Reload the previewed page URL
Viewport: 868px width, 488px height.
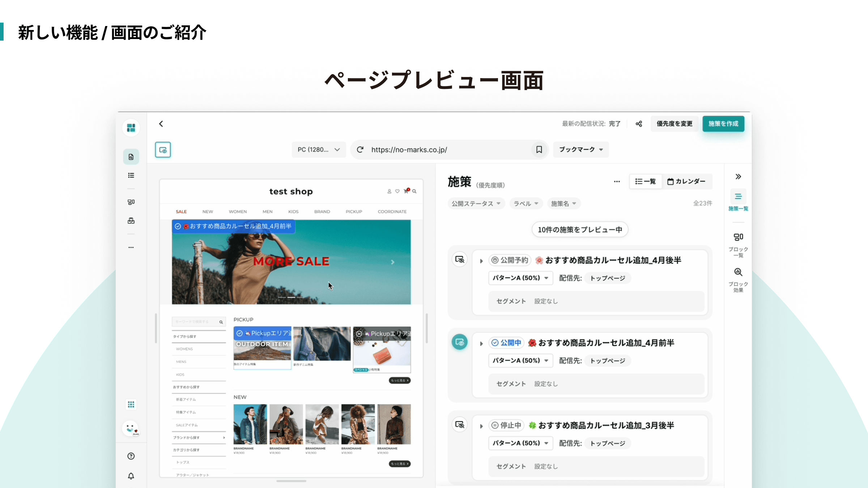pyautogui.click(x=360, y=149)
